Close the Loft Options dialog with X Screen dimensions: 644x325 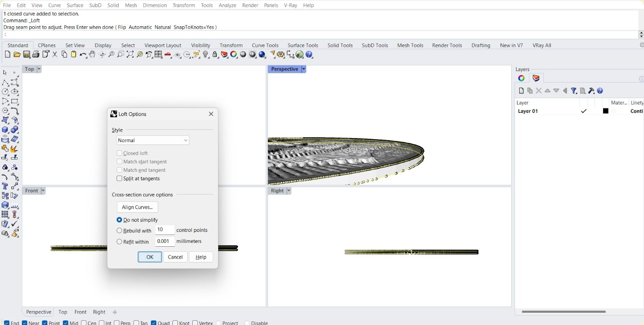click(x=211, y=114)
